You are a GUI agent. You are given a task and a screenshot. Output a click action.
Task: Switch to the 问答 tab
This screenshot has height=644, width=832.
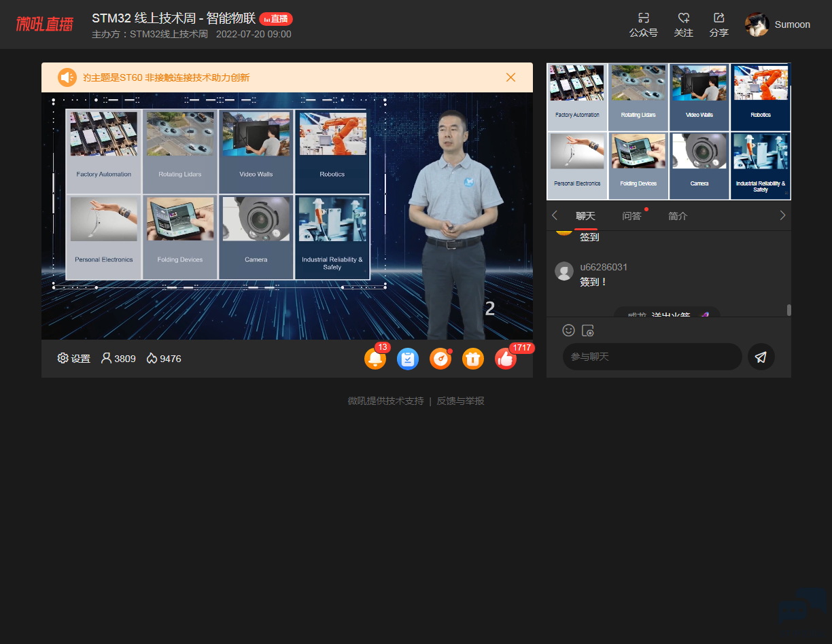pos(631,216)
